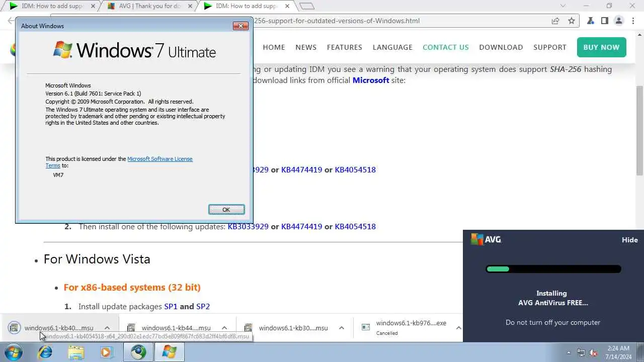This screenshot has height=362, width=644.
Task: Follow the blue Microsoft site link
Action: pos(371,80)
